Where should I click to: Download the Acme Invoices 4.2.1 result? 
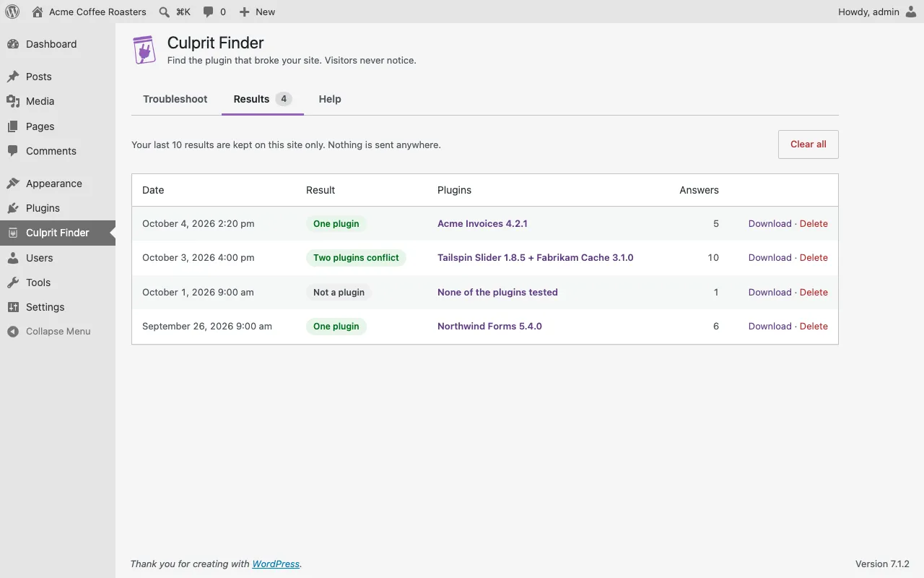[x=770, y=223]
